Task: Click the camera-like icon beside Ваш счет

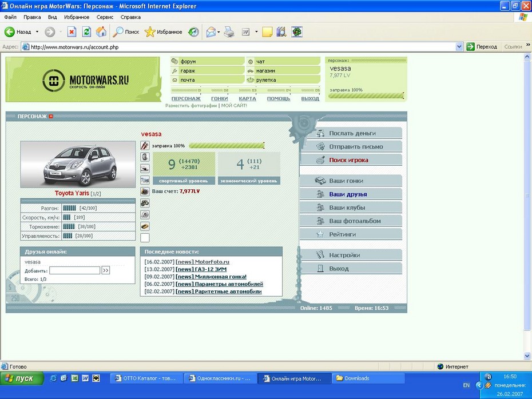Action: click(x=145, y=191)
